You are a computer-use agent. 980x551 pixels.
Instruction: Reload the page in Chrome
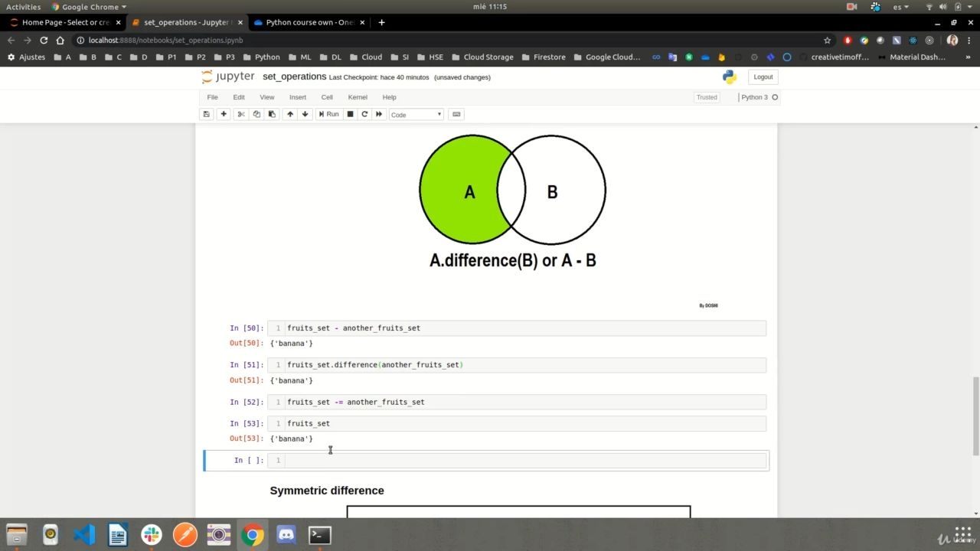tap(44, 40)
